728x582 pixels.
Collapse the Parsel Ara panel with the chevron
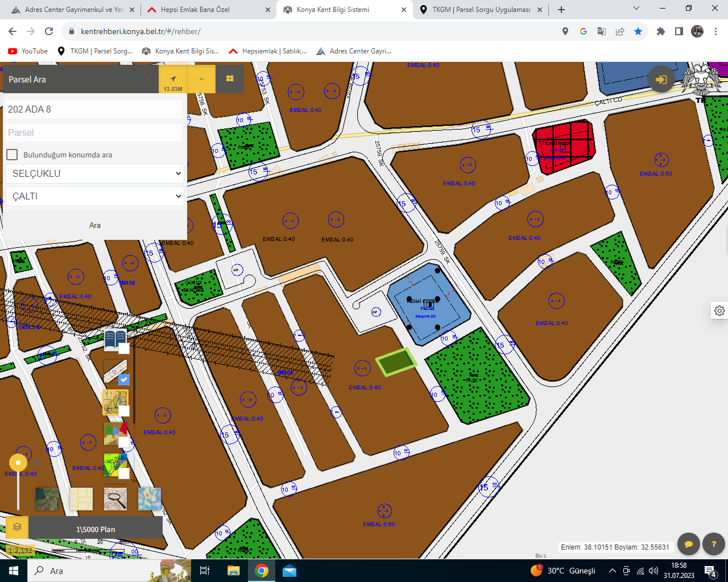coord(201,80)
